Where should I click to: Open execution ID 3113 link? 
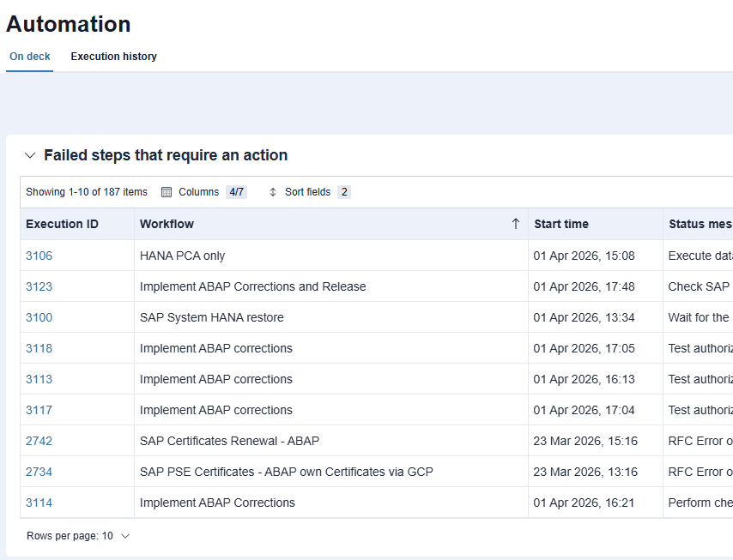point(39,379)
